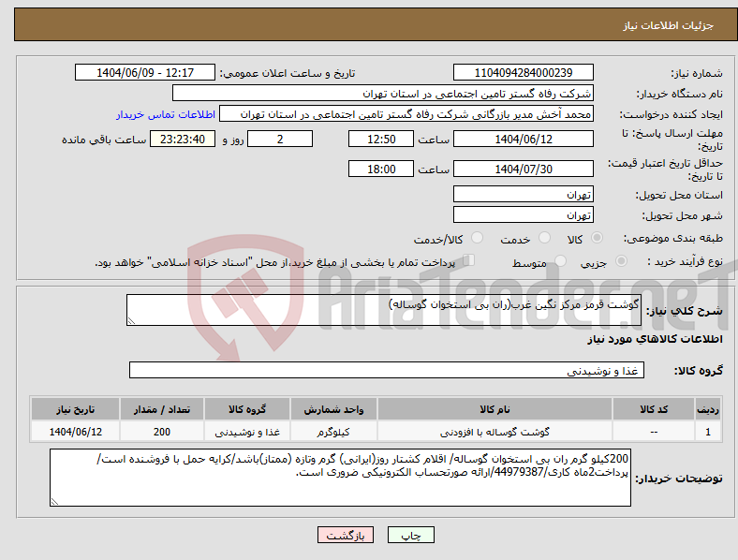Screen dimensions: 738x560
Task: Toggle the اسناد خزانه اسلامی payment checkbox
Action: click(469, 259)
